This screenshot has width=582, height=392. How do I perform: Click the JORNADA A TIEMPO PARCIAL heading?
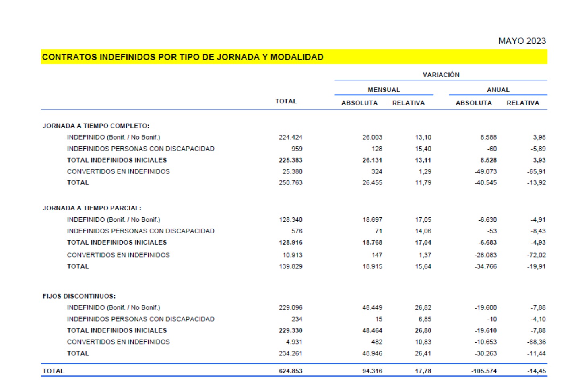pyautogui.click(x=92, y=208)
